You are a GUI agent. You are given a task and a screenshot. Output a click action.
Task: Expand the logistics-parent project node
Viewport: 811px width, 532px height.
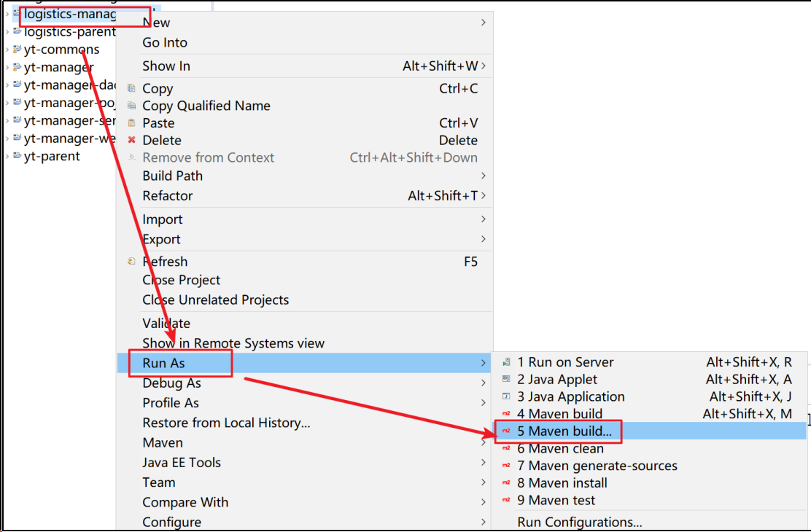click(7, 31)
